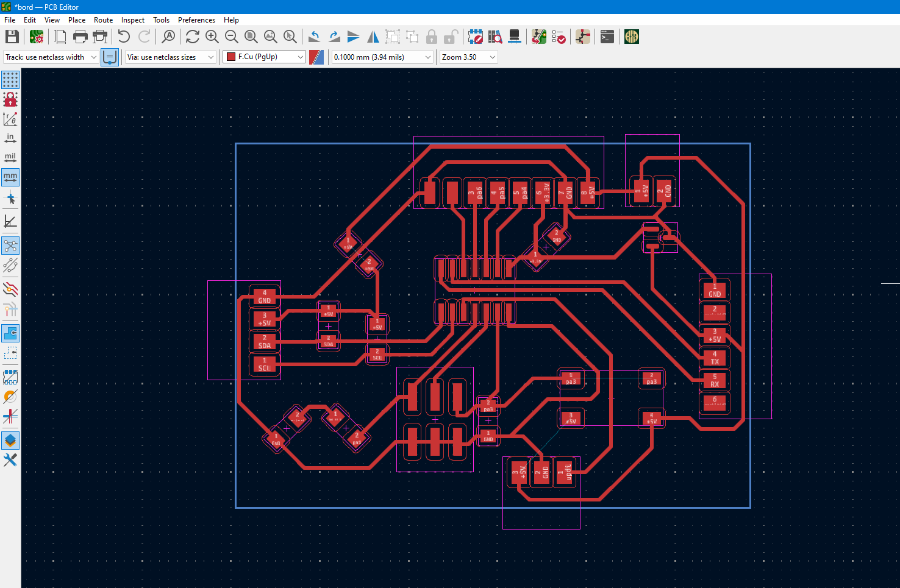
Task: Lock the selected items
Action: pos(432,37)
